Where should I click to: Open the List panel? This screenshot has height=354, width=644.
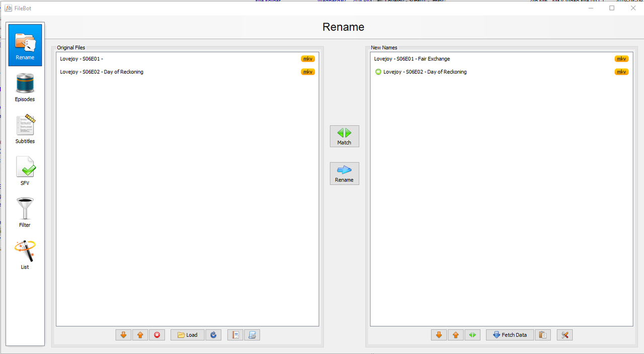coord(25,254)
